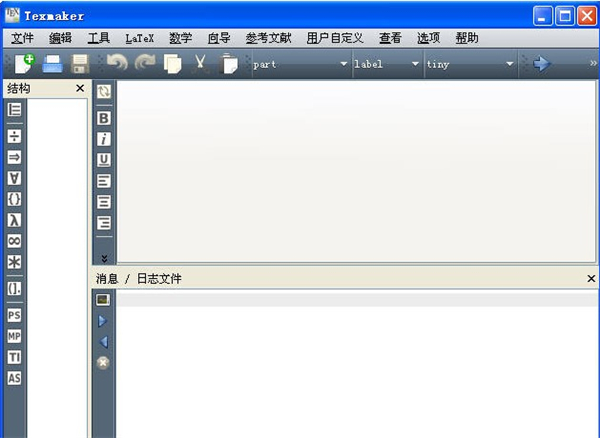Viewport: 600px width, 438px height.
Task: Close the 消息 / 日志文件 panel
Action: 590,279
